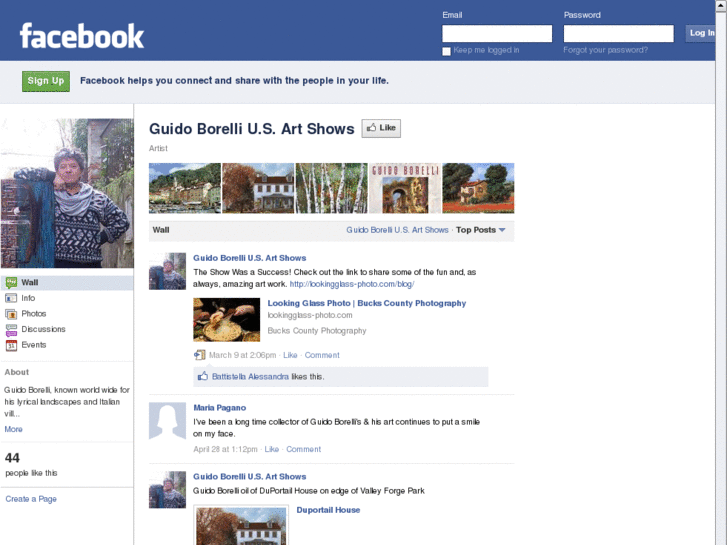Open the lookingglass-photo.com/blog link
The image size is (727, 545).
coord(352,284)
